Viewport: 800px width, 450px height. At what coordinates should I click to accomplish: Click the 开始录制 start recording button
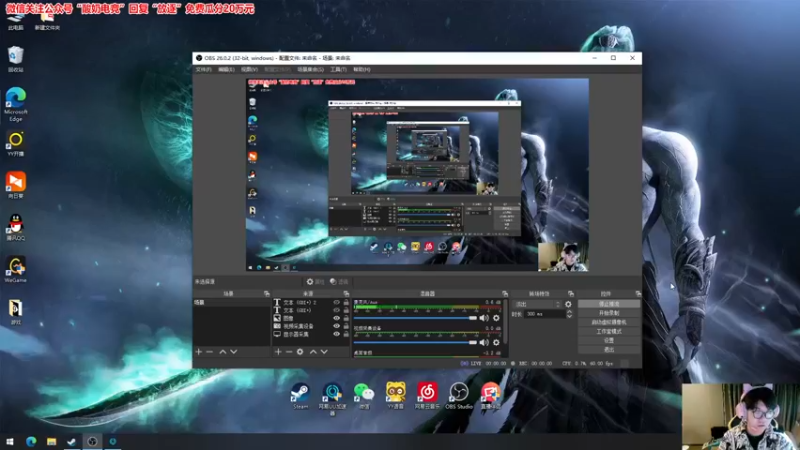click(x=609, y=313)
